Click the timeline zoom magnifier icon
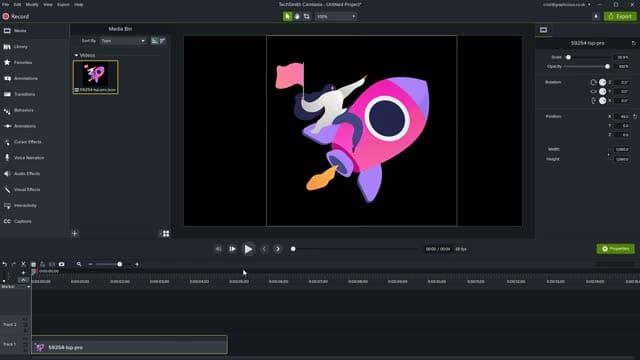 pyautogui.click(x=79, y=264)
